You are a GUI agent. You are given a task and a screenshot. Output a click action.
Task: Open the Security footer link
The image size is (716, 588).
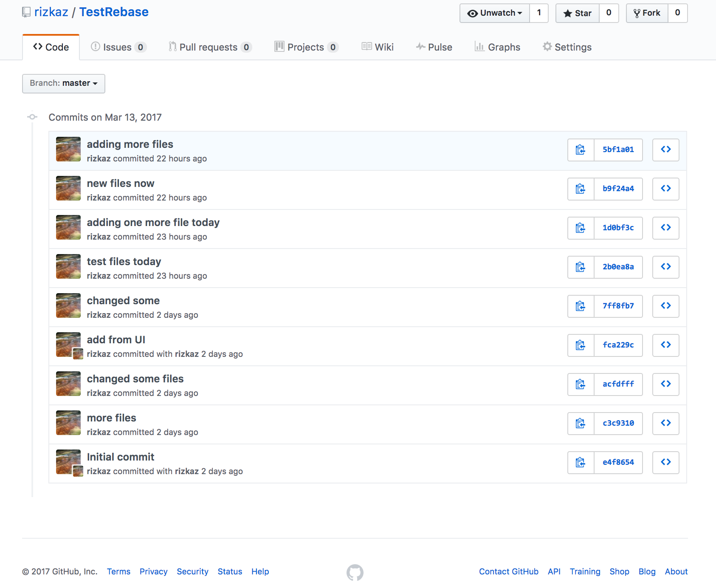192,572
